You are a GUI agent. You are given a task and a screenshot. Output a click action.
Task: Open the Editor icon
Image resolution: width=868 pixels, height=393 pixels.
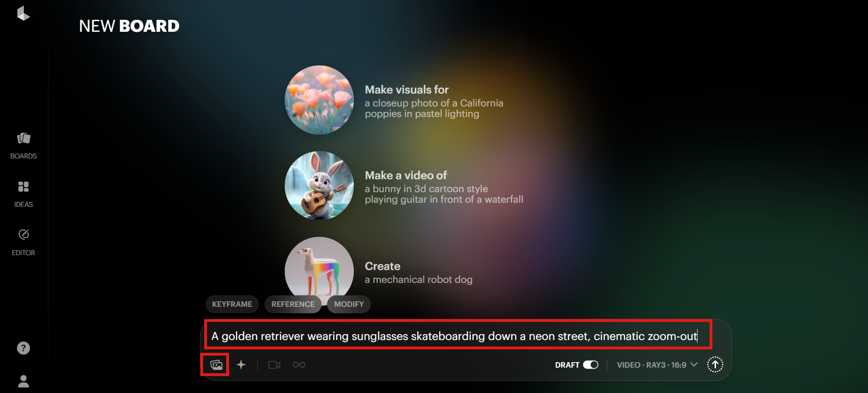pos(23,235)
